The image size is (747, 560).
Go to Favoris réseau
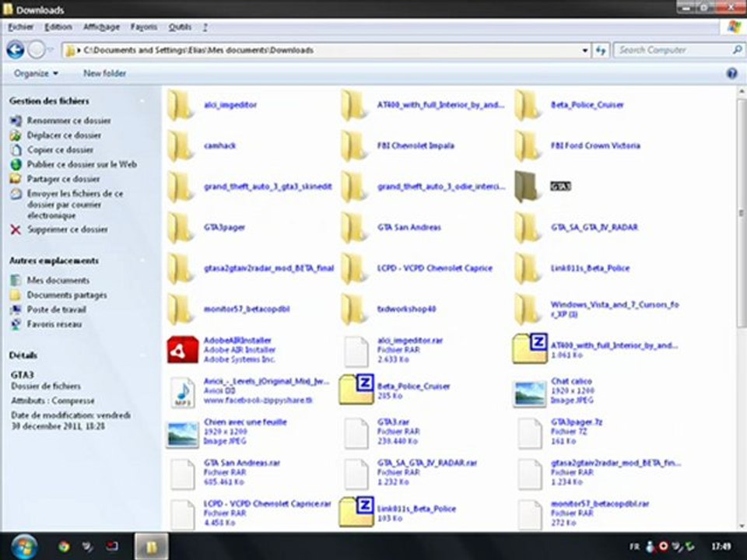coord(54,324)
